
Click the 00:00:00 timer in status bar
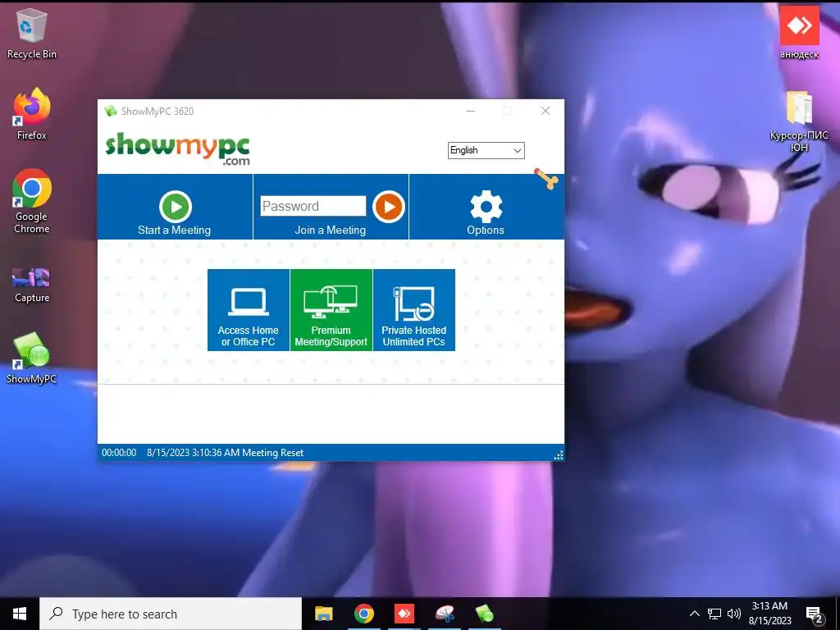pos(119,453)
